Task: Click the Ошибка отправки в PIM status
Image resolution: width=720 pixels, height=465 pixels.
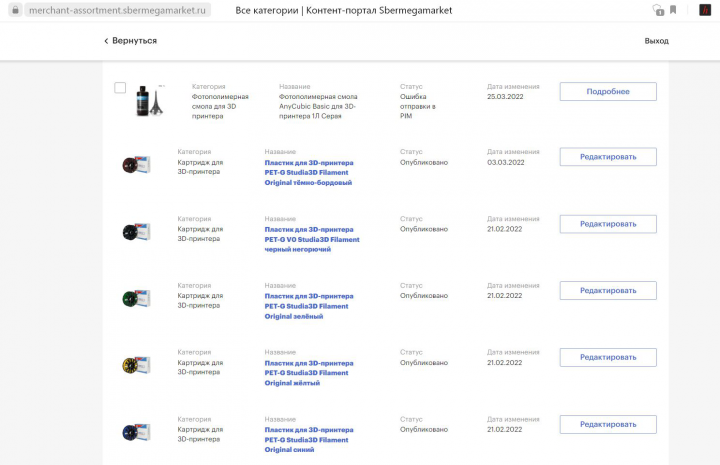Action: point(417,106)
